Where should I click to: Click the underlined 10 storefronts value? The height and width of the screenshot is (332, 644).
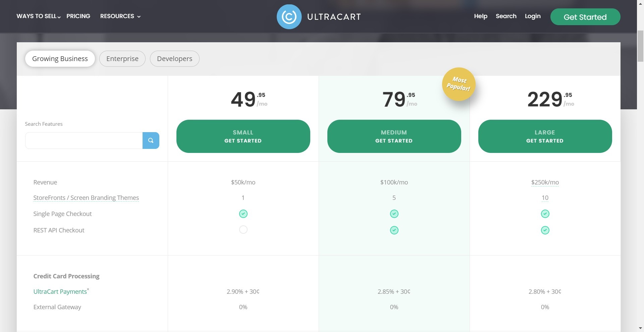point(545,198)
